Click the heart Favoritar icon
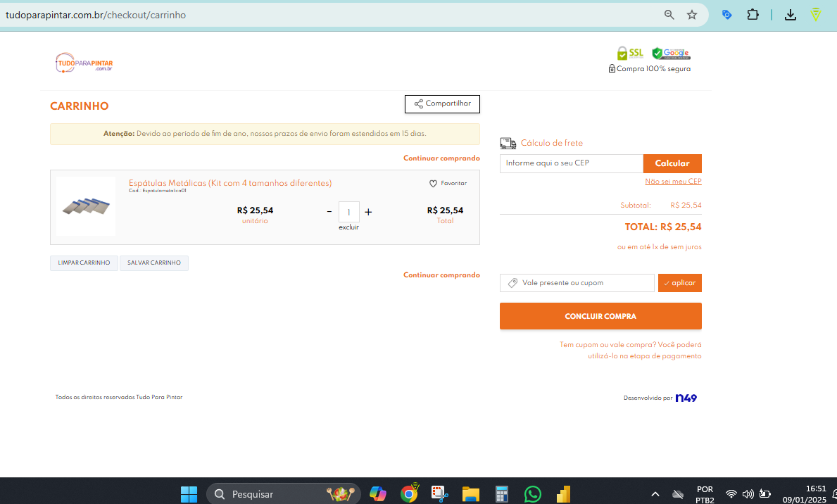This screenshot has width=837, height=504. pyautogui.click(x=433, y=184)
